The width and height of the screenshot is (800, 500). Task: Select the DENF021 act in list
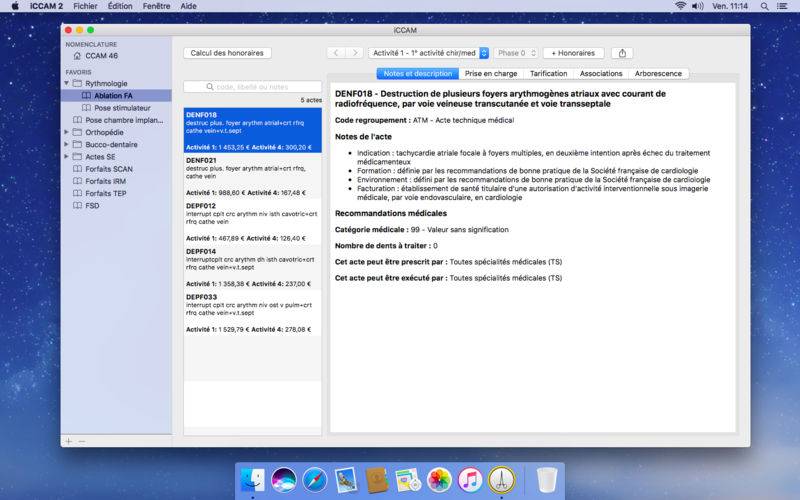tap(253, 176)
